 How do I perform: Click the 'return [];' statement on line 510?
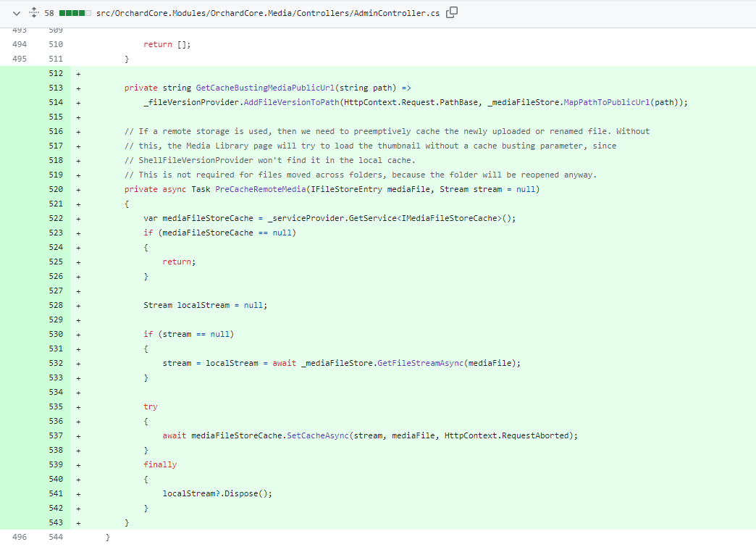167,44
